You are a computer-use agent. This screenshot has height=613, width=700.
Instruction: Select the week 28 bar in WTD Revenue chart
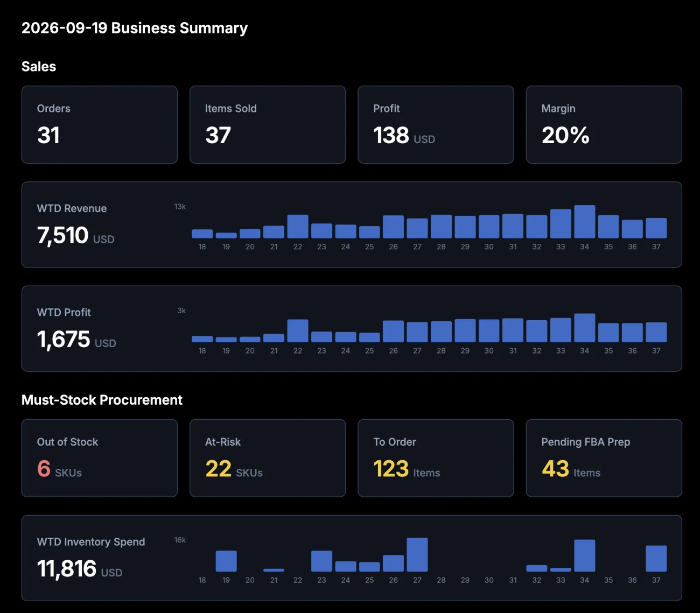(441, 226)
